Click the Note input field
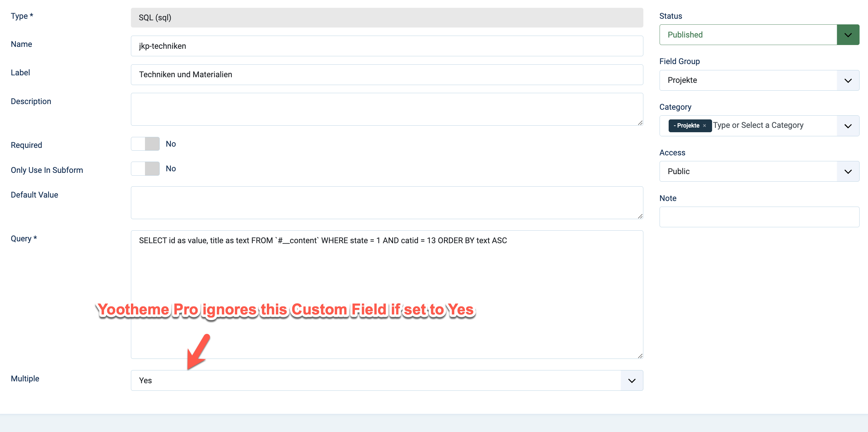This screenshot has width=868, height=432. [x=759, y=217]
